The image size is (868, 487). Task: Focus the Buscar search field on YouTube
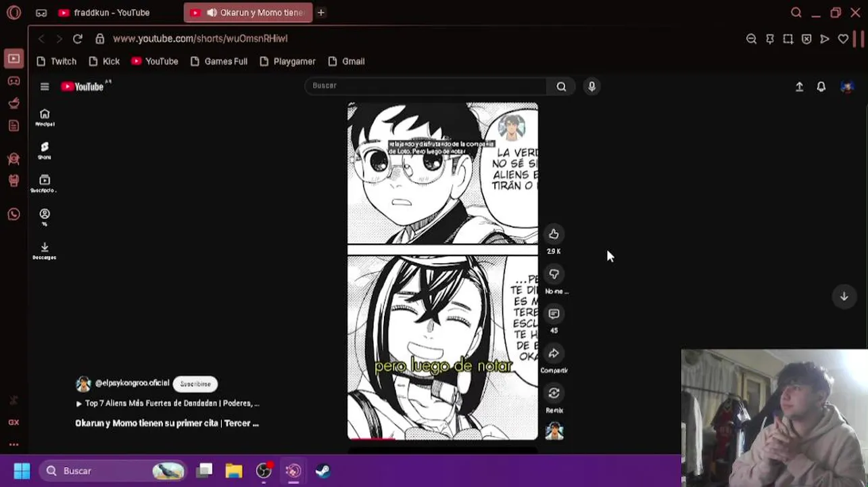(x=426, y=86)
